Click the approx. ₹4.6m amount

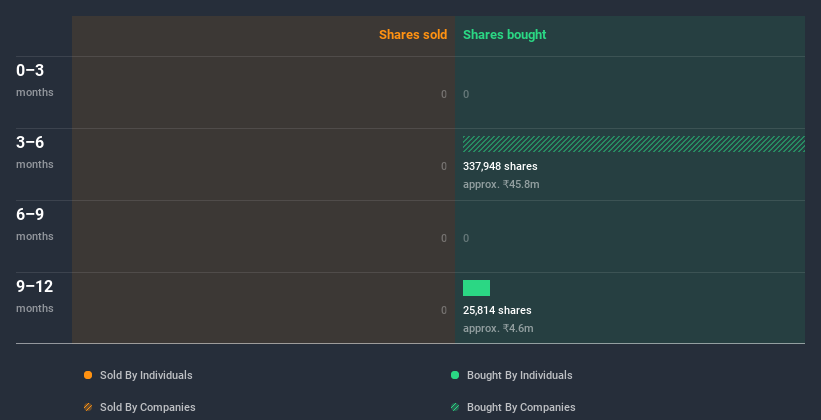pyautogui.click(x=498, y=328)
